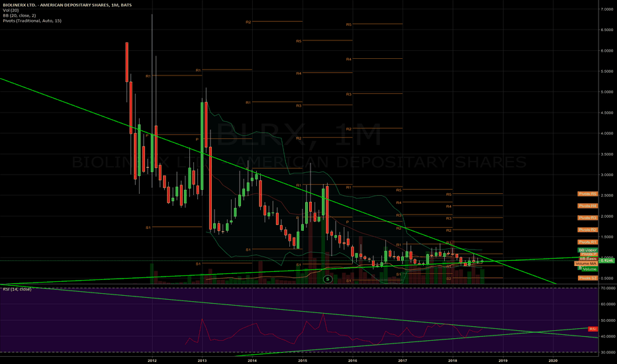Click the 2012 year label on time axis
Screen dimensions: 617x364
point(152,360)
